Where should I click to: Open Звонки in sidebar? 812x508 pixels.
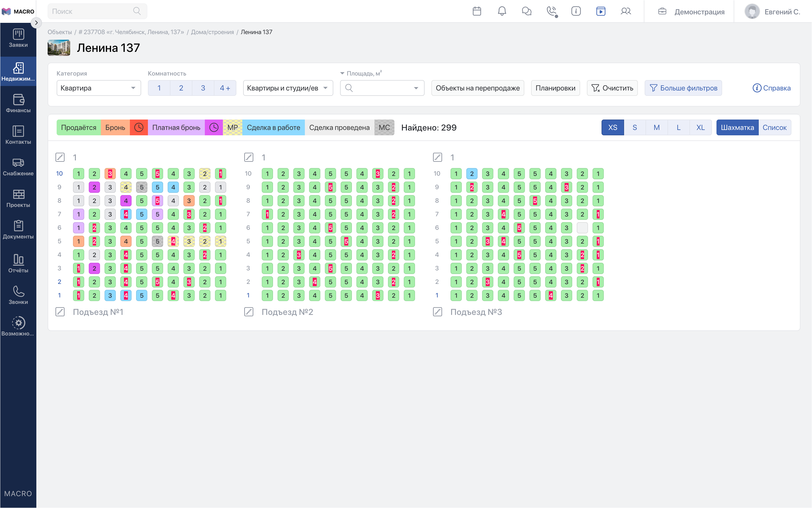pos(18,295)
